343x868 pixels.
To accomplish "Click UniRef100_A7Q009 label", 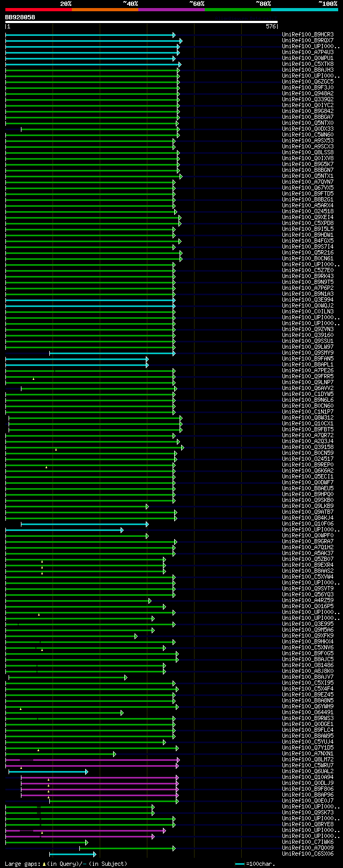I will coord(308,848).
